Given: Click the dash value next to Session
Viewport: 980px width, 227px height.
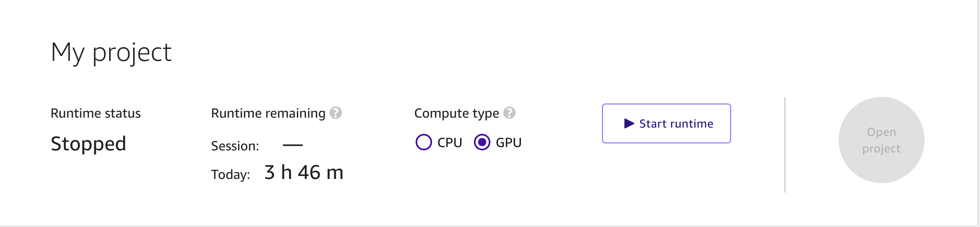Looking at the screenshot, I should [293, 145].
